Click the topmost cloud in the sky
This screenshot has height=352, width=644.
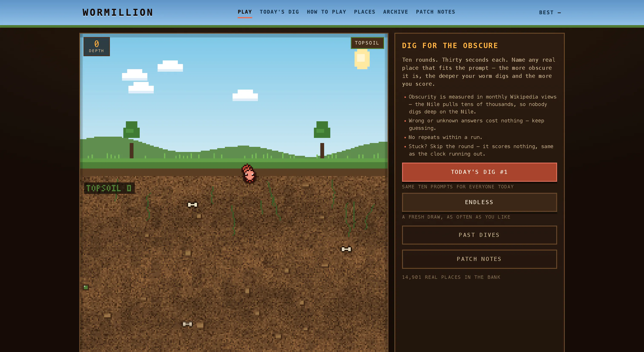170,66
